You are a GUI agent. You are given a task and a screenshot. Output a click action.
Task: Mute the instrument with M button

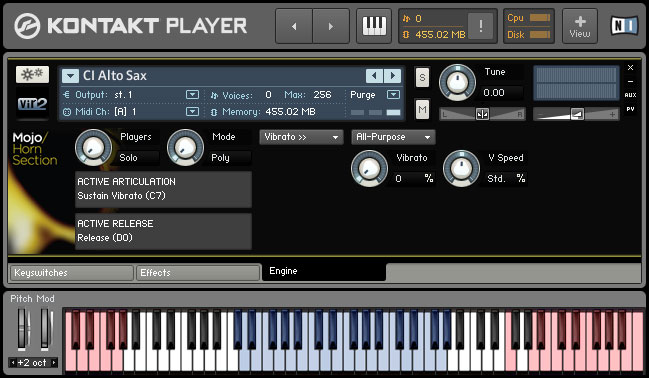click(422, 110)
